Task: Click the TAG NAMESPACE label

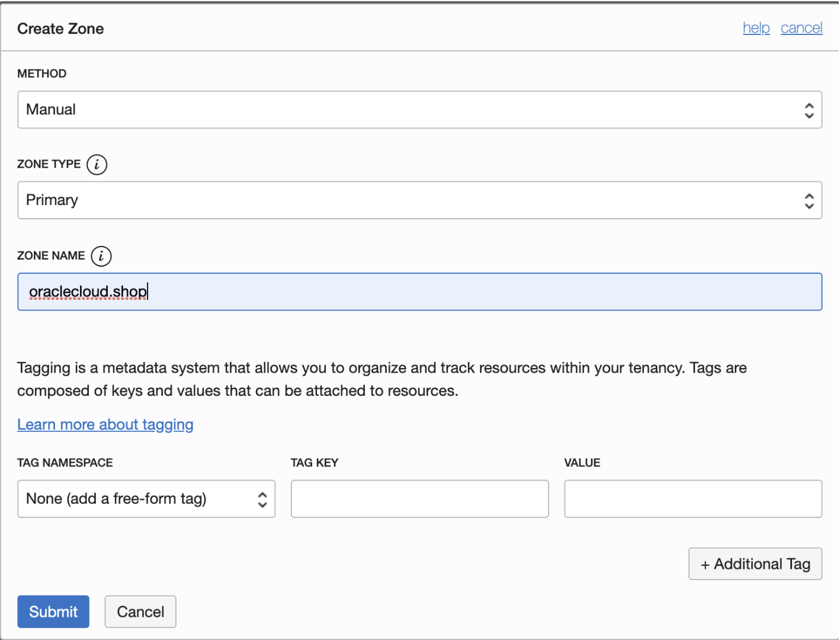Action: pyautogui.click(x=65, y=463)
